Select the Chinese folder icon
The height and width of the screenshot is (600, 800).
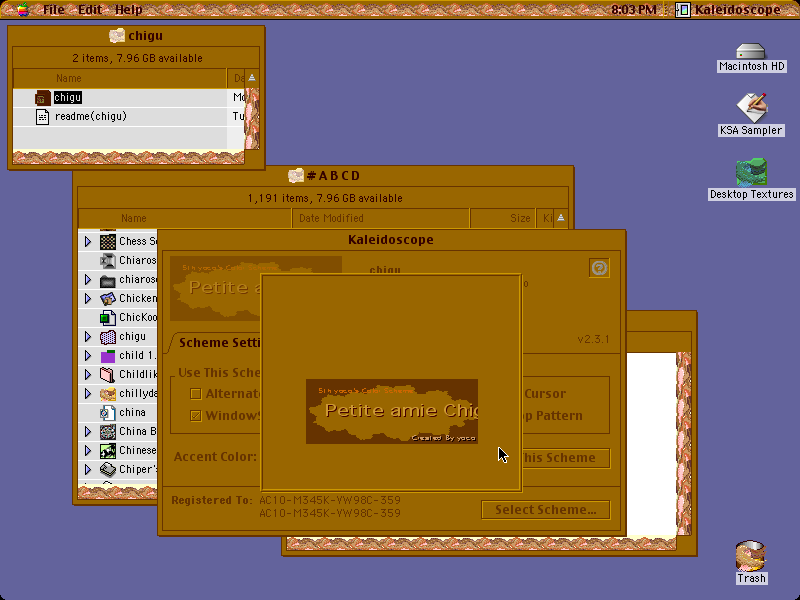(x=108, y=451)
